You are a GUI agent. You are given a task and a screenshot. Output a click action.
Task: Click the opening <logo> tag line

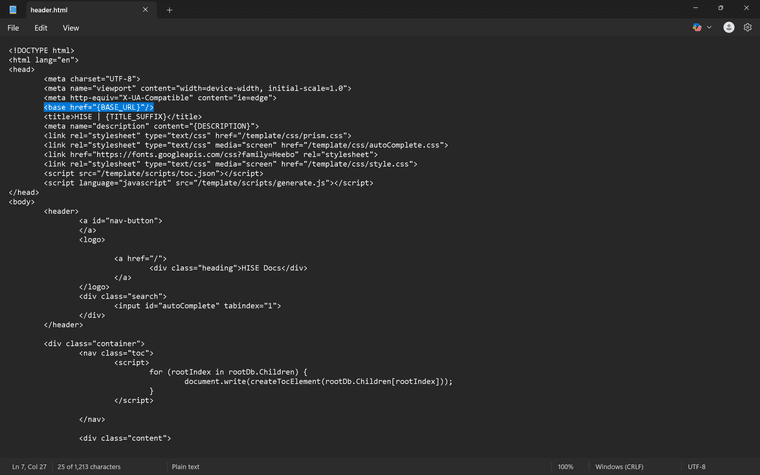(92, 239)
